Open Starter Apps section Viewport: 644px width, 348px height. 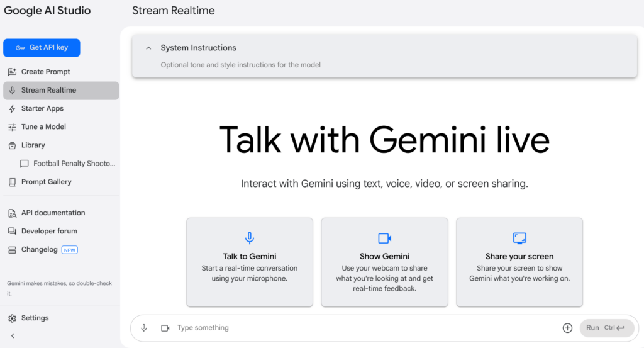[x=61, y=108]
